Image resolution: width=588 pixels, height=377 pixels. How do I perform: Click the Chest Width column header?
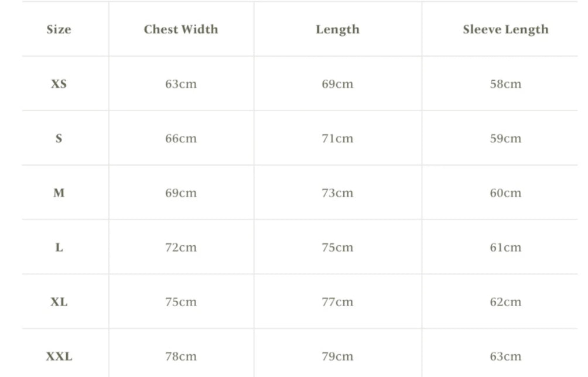point(180,29)
